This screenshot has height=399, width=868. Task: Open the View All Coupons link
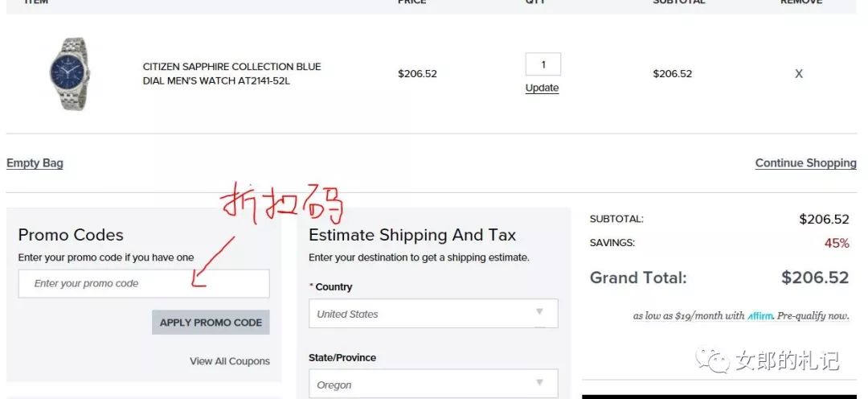230,361
